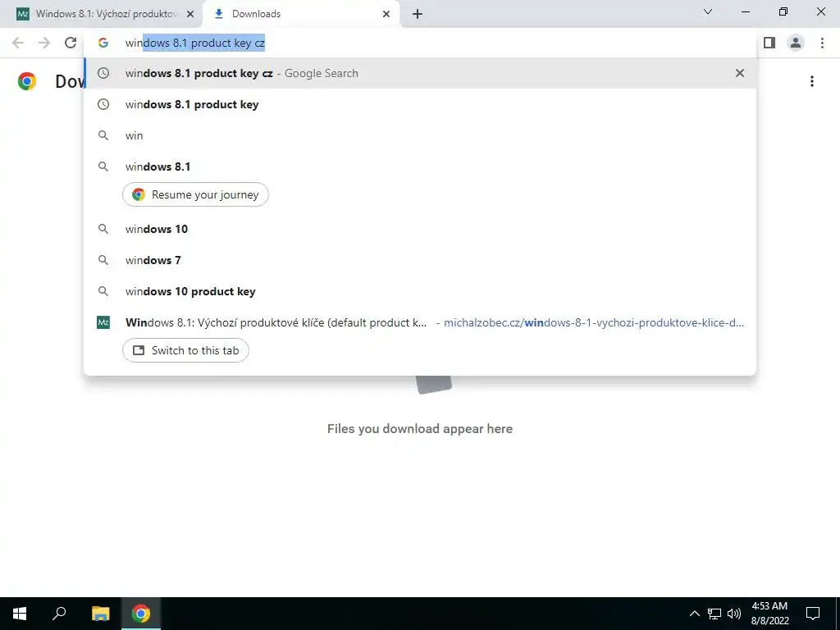The height and width of the screenshot is (630, 840).
Task: Open the tab search chevron
Action: pyautogui.click(x=708, y=11)
